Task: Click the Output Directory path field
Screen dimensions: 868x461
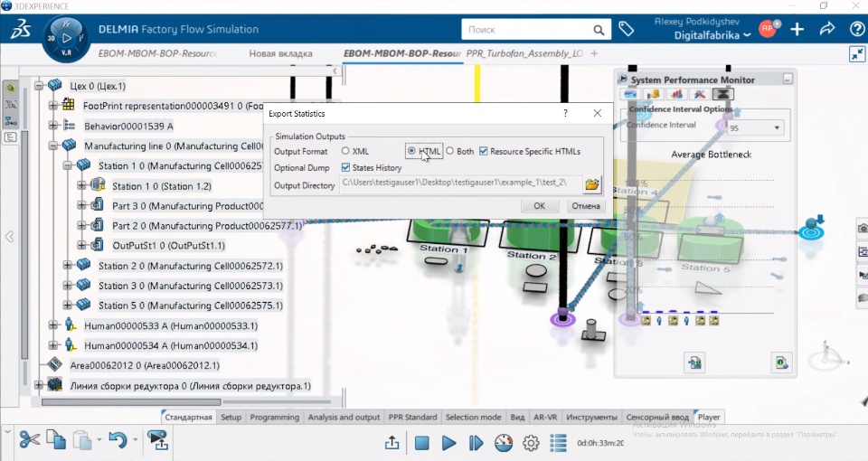Action: coord(460,183)
